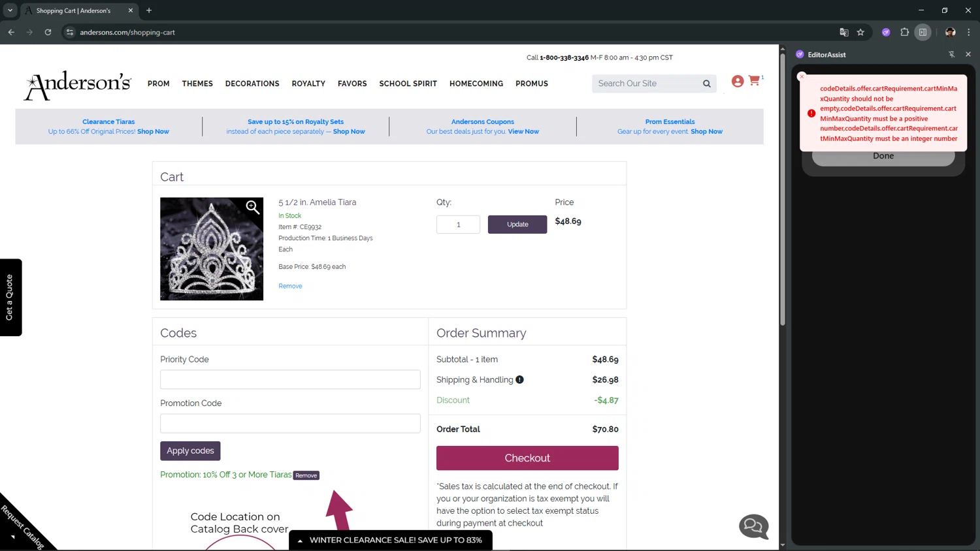Image resolution: width=980 pixels, height=551 pixels.
Task: Click the Clearance Tiaras Shop Now link
Action: (153, 132)
